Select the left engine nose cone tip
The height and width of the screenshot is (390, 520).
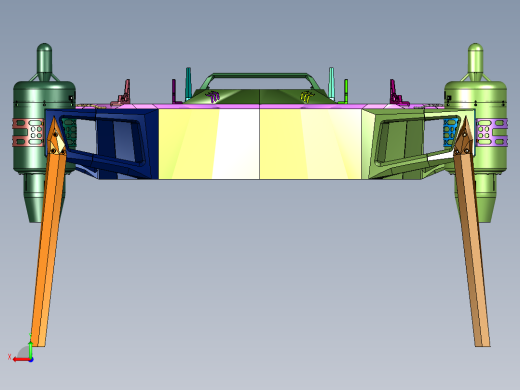pos(44,57)
